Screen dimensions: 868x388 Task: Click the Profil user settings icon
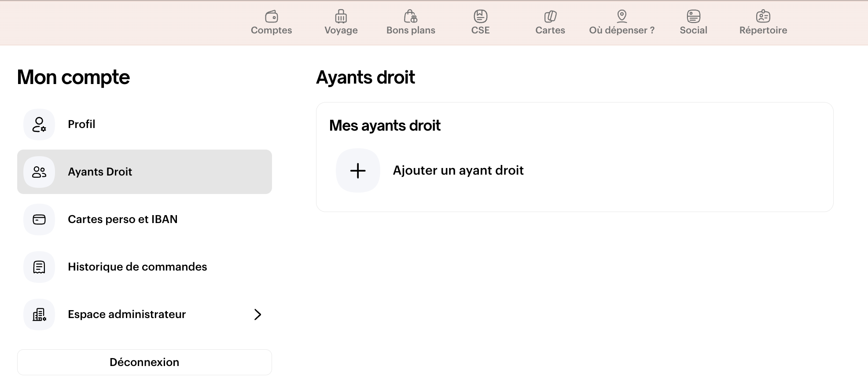39,124
